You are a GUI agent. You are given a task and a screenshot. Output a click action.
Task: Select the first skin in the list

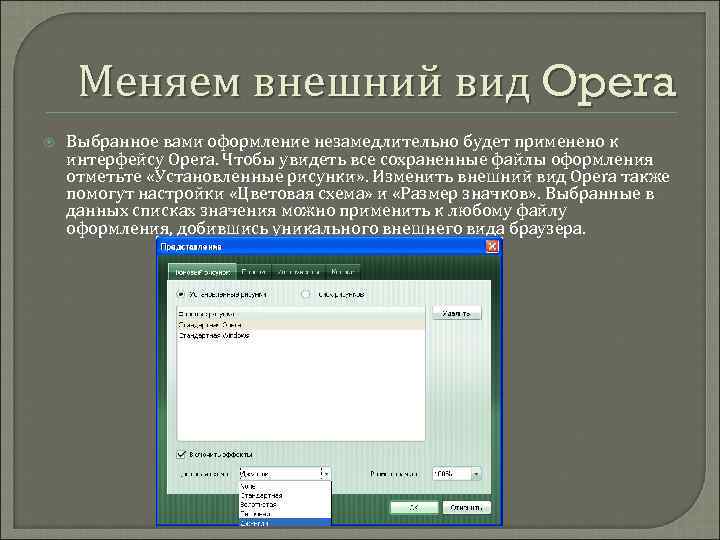[x=301, y=314]
